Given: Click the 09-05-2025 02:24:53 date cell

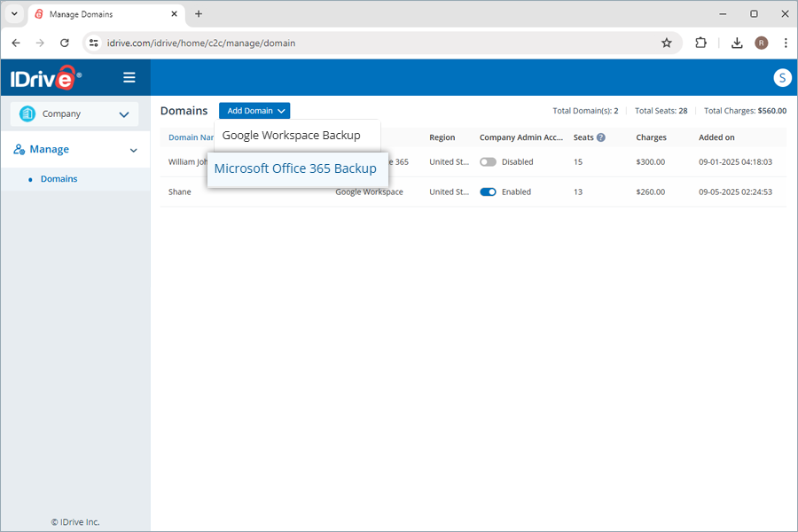Looking at the screenshot, I should tap(735, 192).
